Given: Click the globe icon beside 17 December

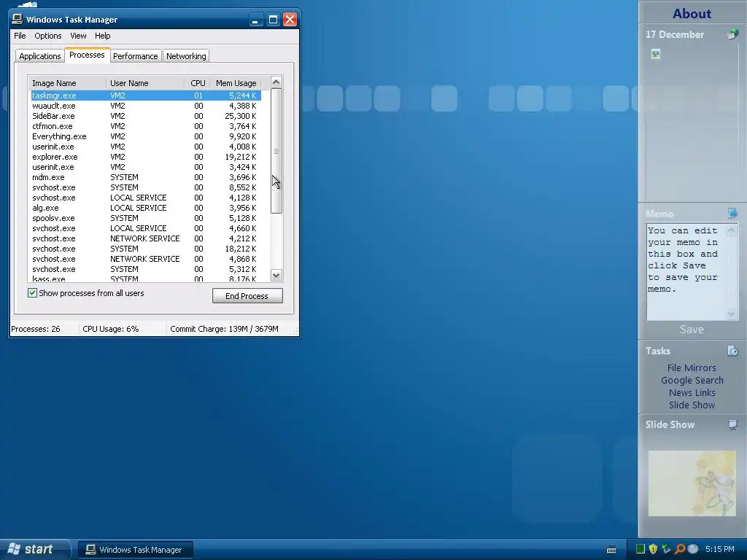Looking at the screenshot, I should click(732, 34).
